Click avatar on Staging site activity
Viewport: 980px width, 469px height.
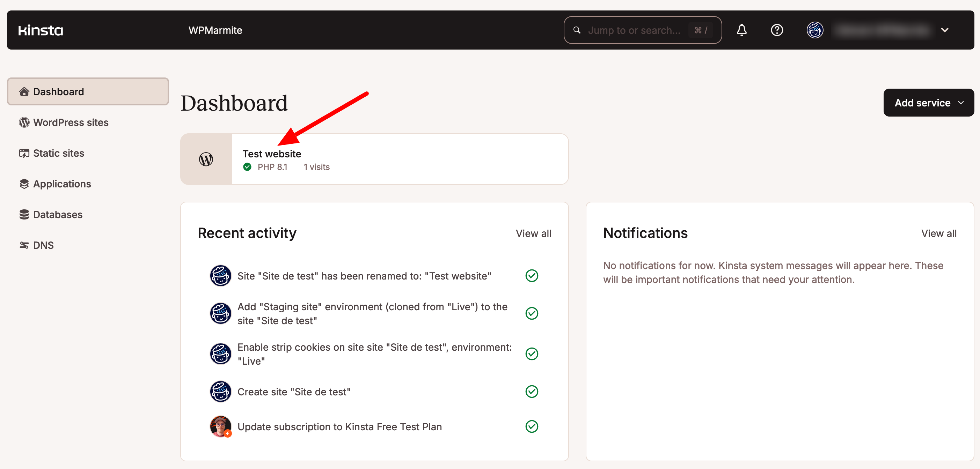(x=221, y=314)
